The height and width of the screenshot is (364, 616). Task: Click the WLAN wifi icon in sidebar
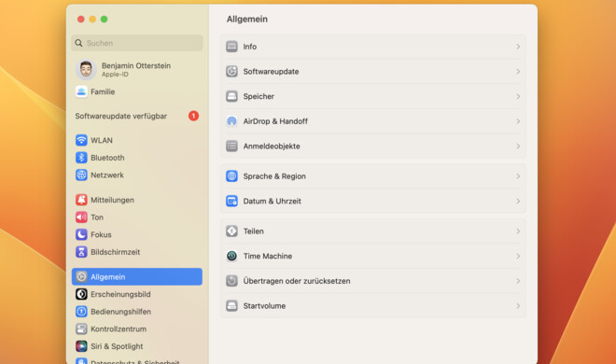tap(81, 140)
